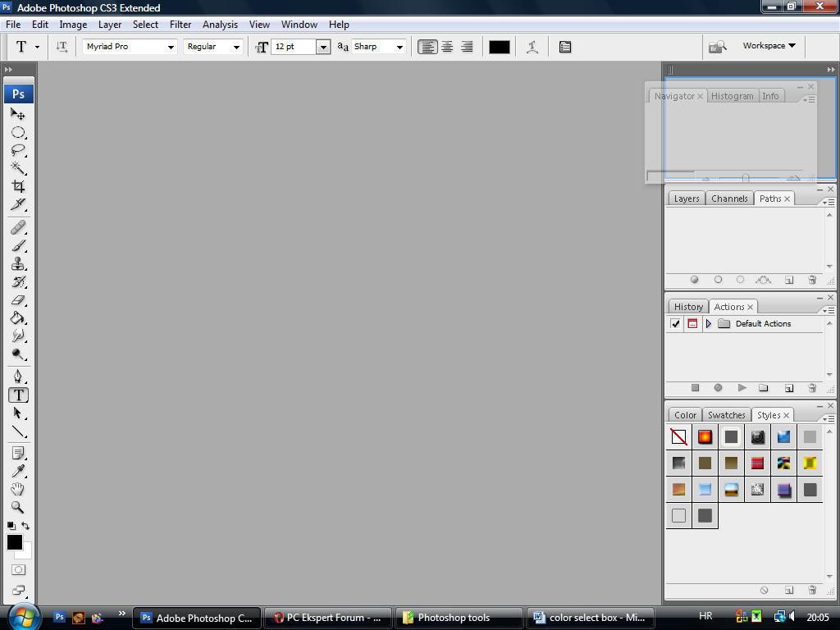The image size is (840, 630).
Task: Open the Workspace button menu
Action: pyautogui.click(x=769, y=46)
